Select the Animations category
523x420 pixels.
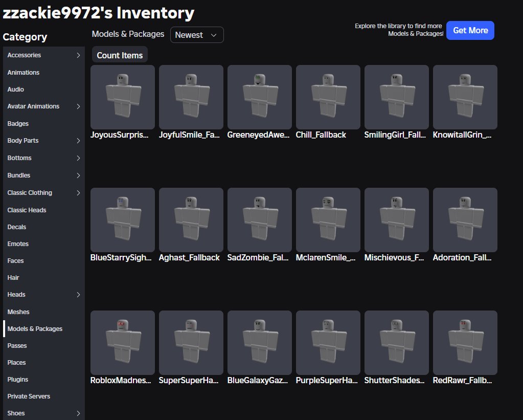click(43, 73)
